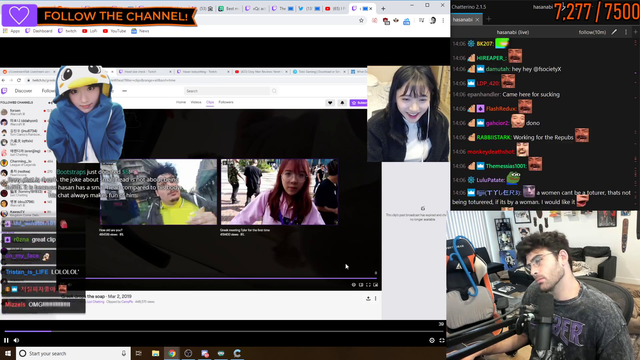Click the 'hasanabi (live)' split header

pyautogui.click(x=513, y=32)
